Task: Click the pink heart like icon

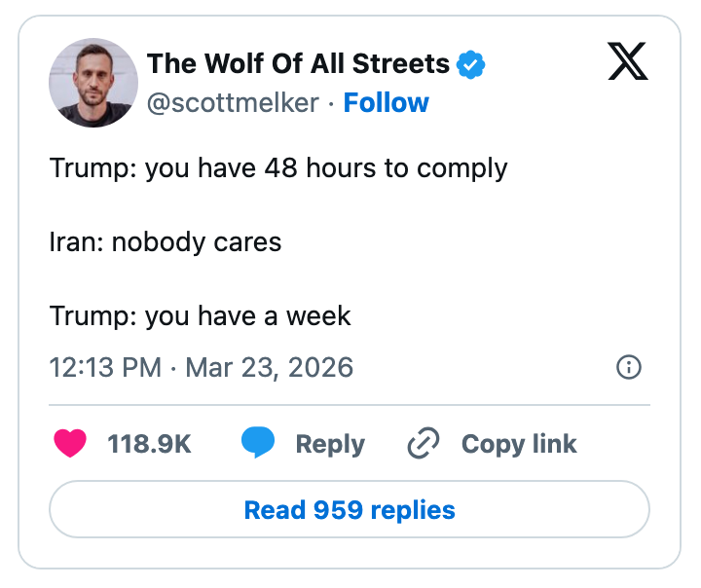Action: (70, 444)
